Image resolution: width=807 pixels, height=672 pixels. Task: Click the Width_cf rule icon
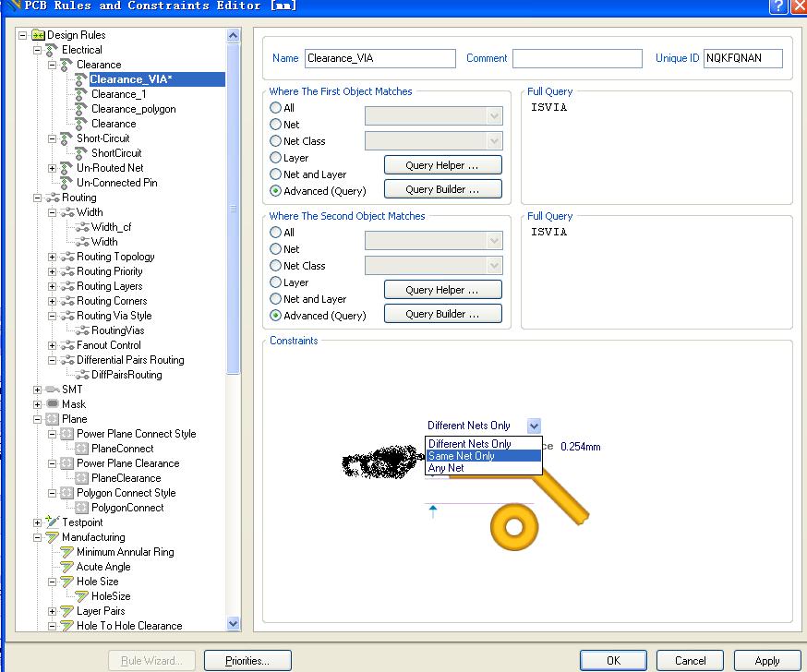pyautogui.click(x=82, y=227)
